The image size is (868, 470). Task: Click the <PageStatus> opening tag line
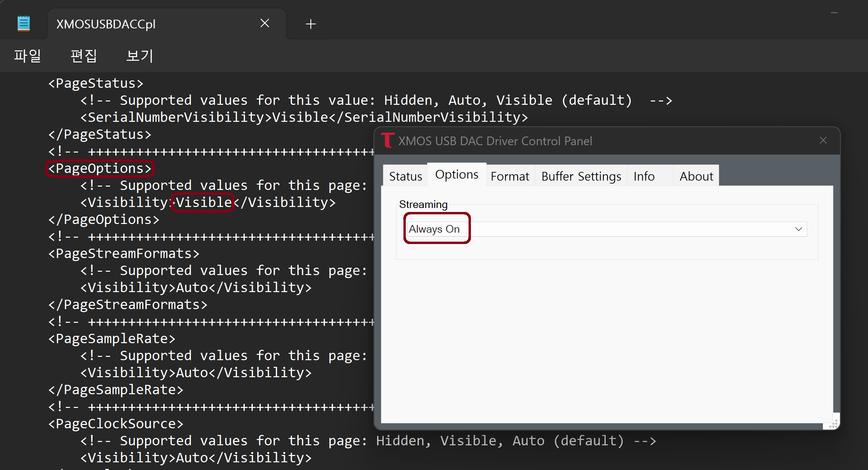point(96,83)
